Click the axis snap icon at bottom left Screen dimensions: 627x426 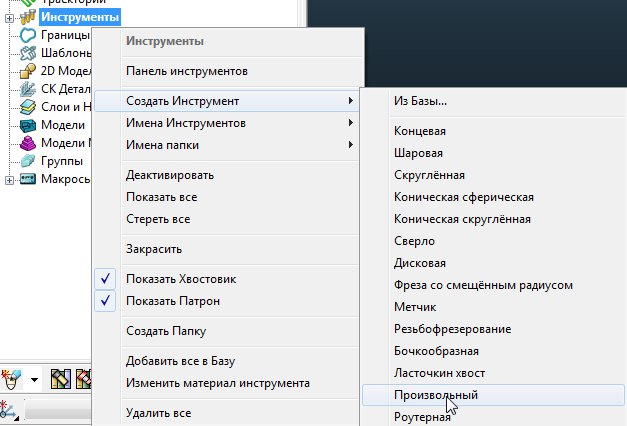pyautogui.click(x=9, y=410)
